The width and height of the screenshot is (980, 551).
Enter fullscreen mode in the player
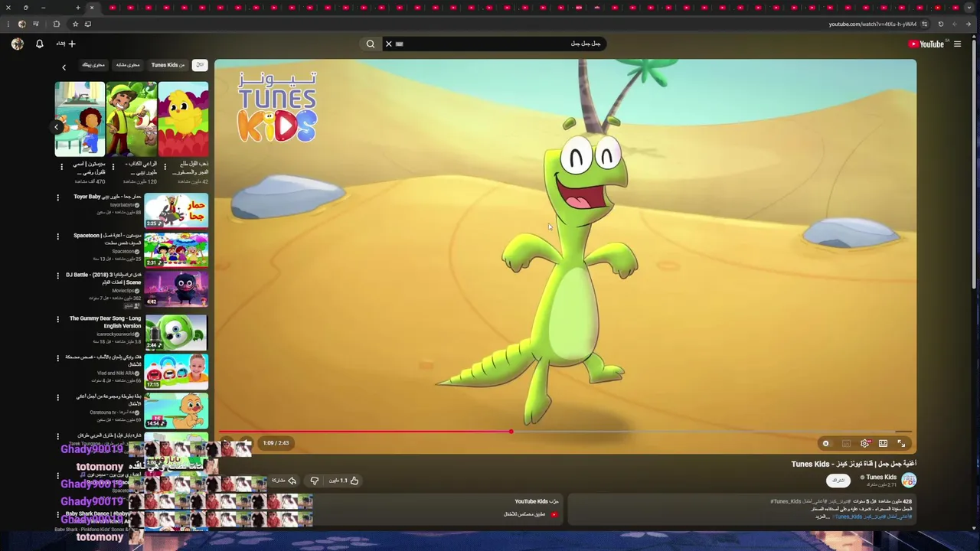pos(901,443)
